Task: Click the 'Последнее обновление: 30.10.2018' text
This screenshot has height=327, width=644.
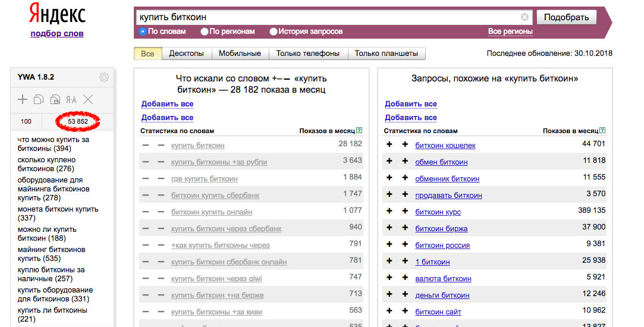Action: pyautogui.click(x=549, y=54)
